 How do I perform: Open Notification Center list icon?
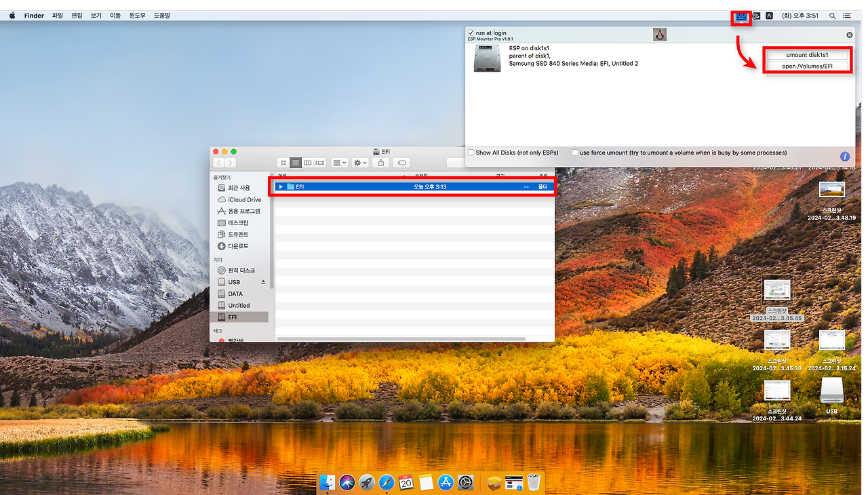point(847,16)
